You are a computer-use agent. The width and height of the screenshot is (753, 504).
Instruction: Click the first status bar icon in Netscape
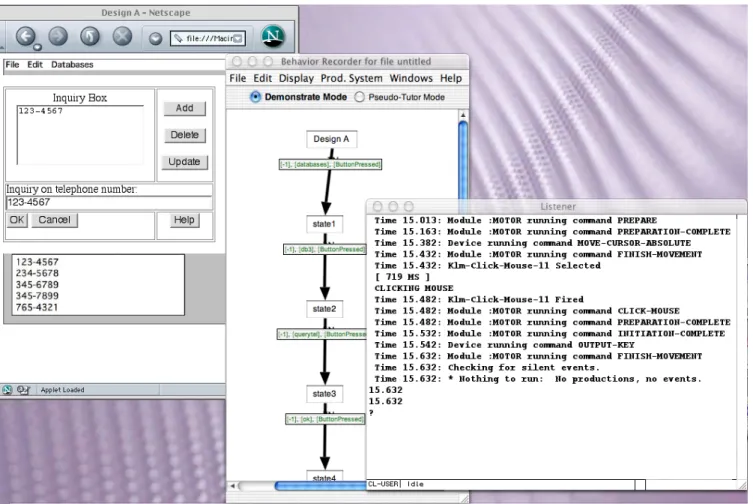click(x=7, y=390)
